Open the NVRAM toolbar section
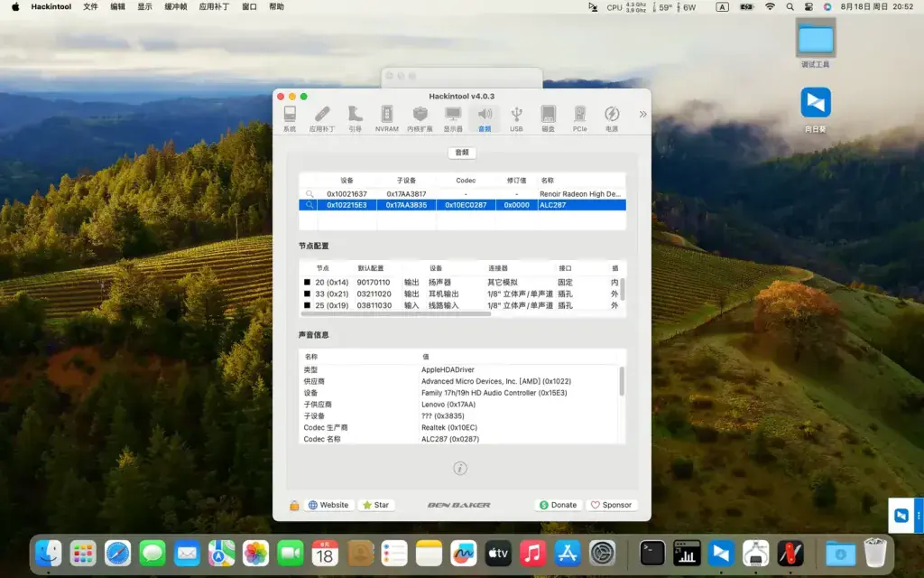The image size is (924, 578). pyautogui.click(x=386, y=118)
